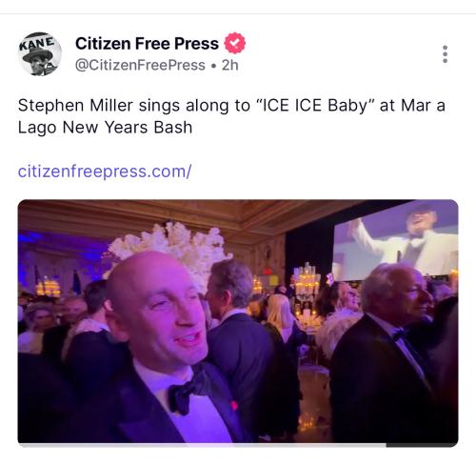The height and width of the screenshot is (465, 476).
Task: Click the 2h post timestamp
Action: (229, 65)
